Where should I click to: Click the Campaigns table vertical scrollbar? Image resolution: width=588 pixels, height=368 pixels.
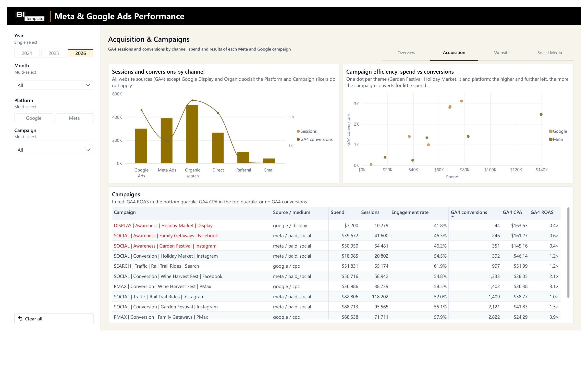[568, 253]
